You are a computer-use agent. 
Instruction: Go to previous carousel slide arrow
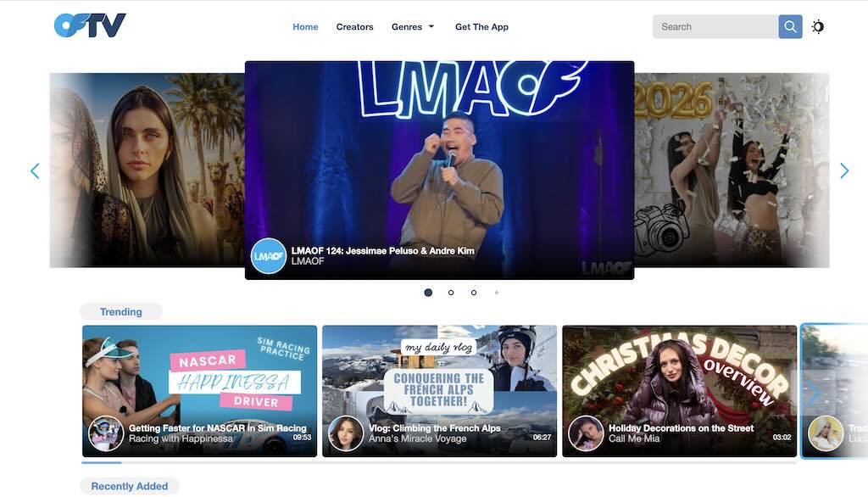point(35,171)
